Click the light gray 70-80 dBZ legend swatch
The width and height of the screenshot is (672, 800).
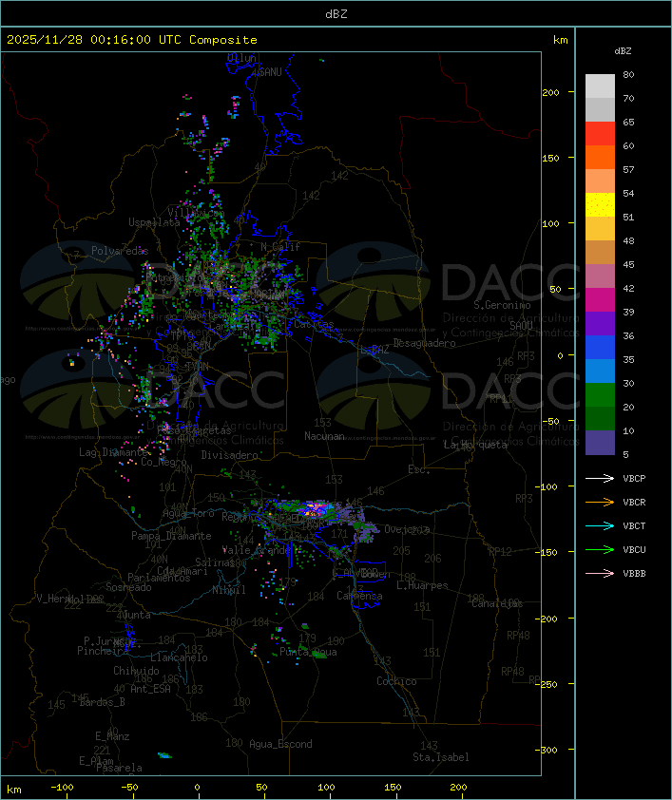click(x=600, y=86)
